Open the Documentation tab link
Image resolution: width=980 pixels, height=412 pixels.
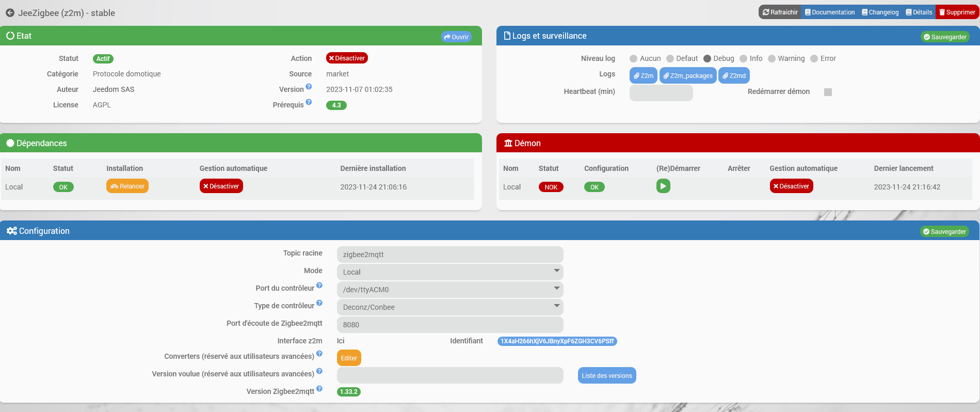830,12
